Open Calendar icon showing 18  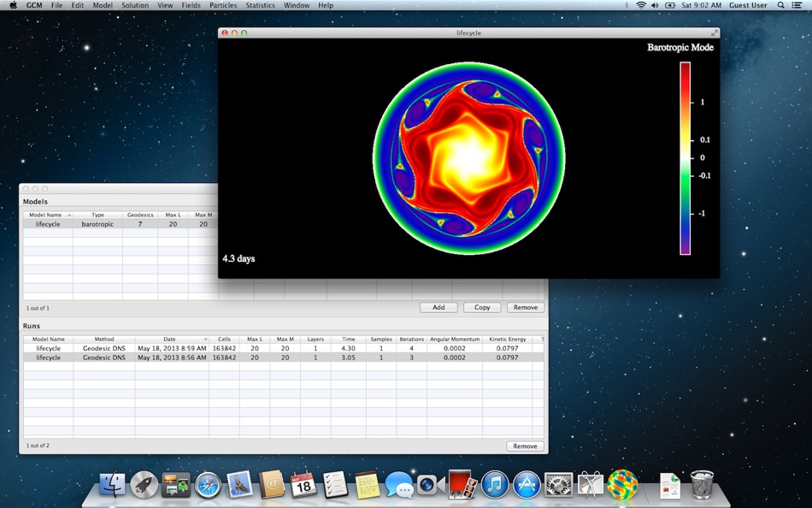pos(303,485)
